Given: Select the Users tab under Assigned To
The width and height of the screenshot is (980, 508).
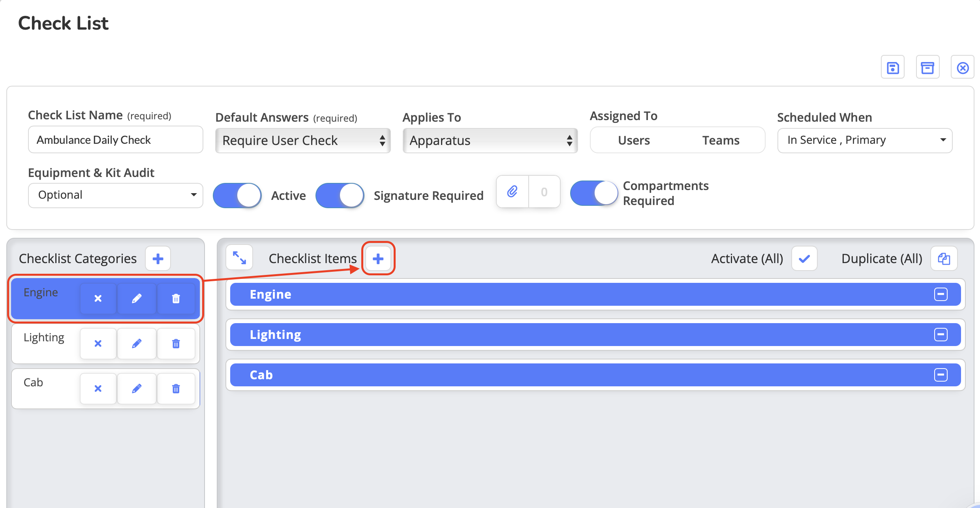Looking at the screenshot, I should (634, 140).
